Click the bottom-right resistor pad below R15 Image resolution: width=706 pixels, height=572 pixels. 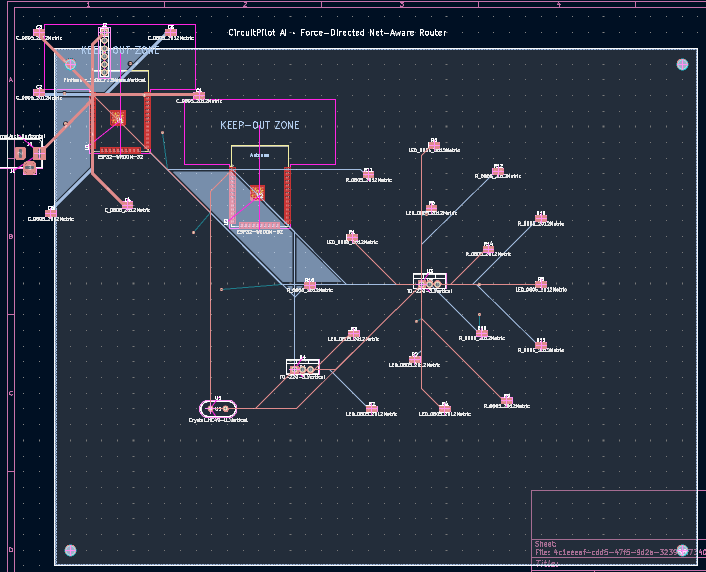point(507,400)
